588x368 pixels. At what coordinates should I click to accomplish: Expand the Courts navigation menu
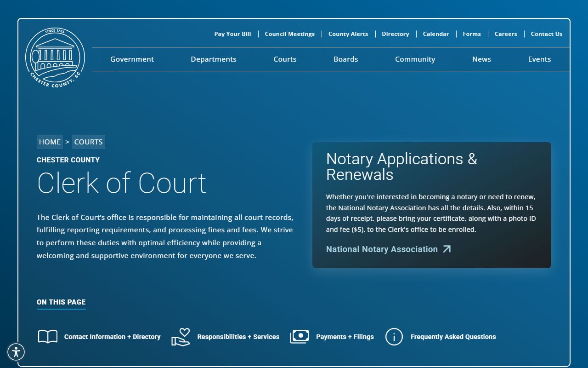(285, 59)
